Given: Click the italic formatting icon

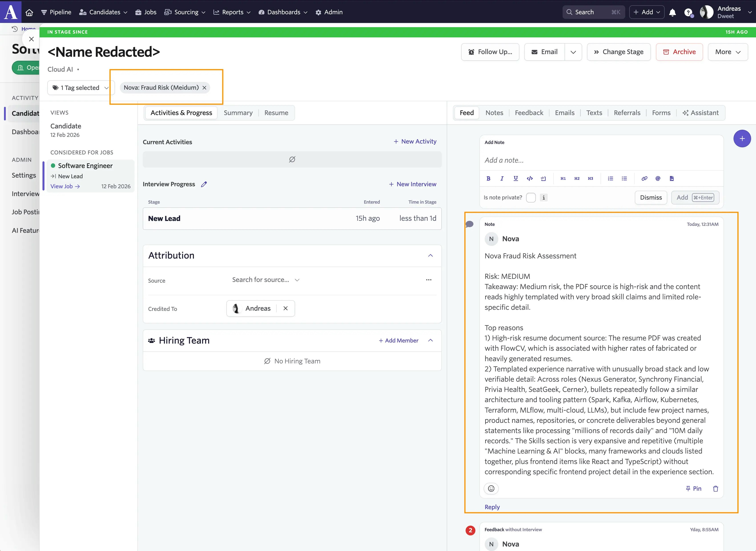Looking at the screenshot, I should 502,178.
